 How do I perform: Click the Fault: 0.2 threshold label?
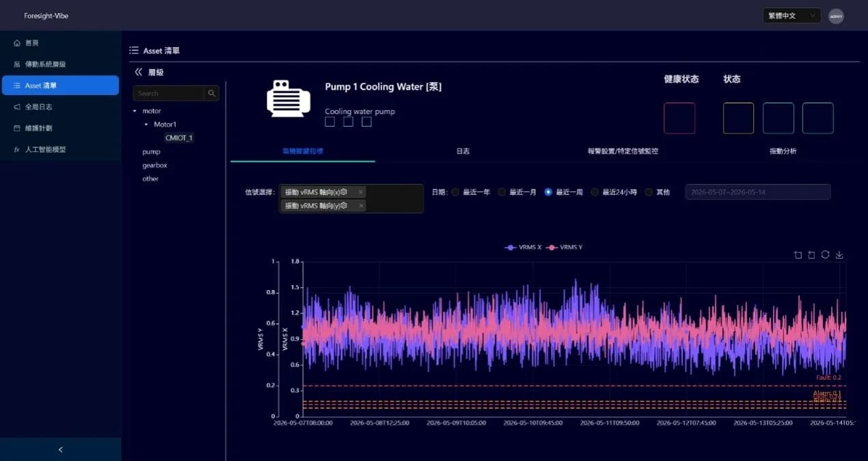pos(828,378)
